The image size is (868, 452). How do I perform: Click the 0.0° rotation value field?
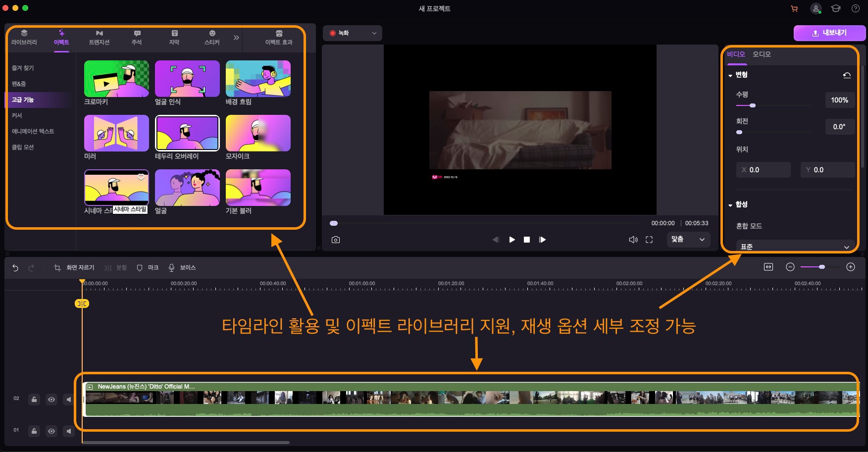tap(840, 127)
